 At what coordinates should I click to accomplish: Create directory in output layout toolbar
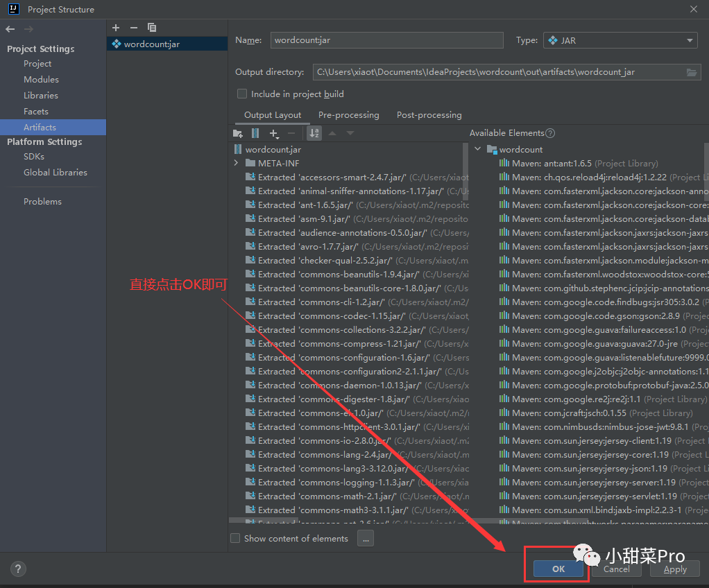tap(238, 133)
